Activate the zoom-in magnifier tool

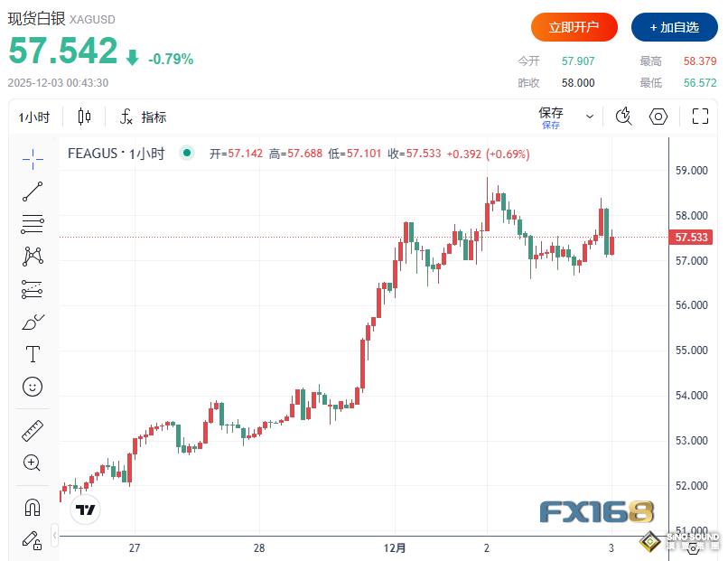[x=32, y=463]
